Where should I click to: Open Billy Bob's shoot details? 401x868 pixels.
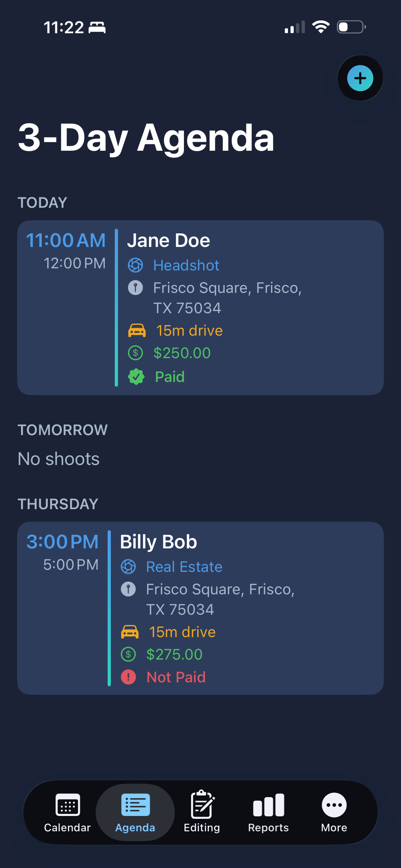pyautogui.click(x=200, y=608)
